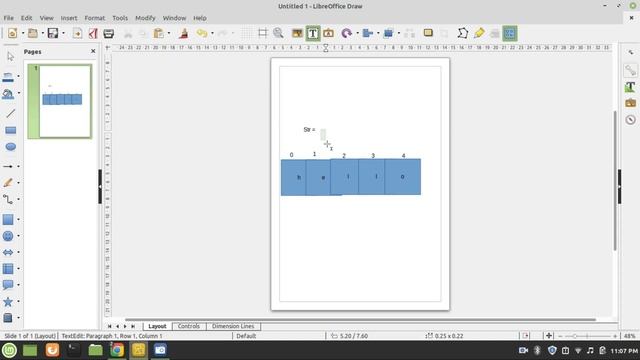Select the Callouts speech bubble tool

8,285
